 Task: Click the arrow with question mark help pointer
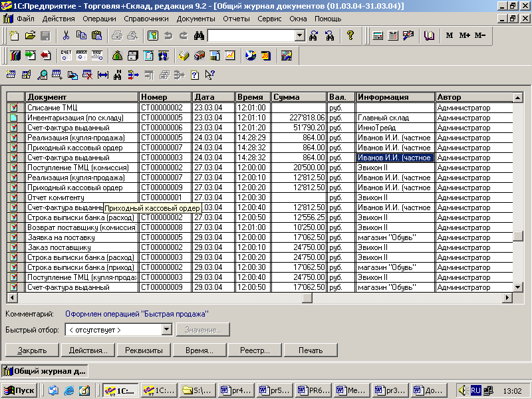point(210,75)
